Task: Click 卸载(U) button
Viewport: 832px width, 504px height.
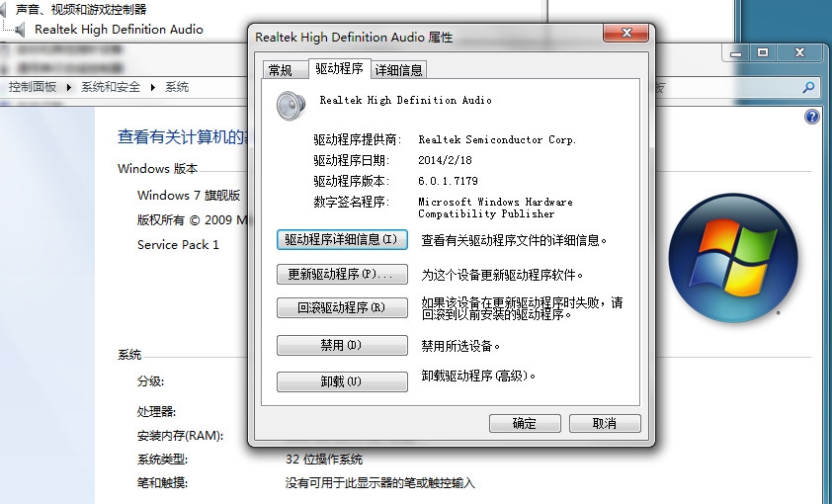Action: [x=342, y=381]
